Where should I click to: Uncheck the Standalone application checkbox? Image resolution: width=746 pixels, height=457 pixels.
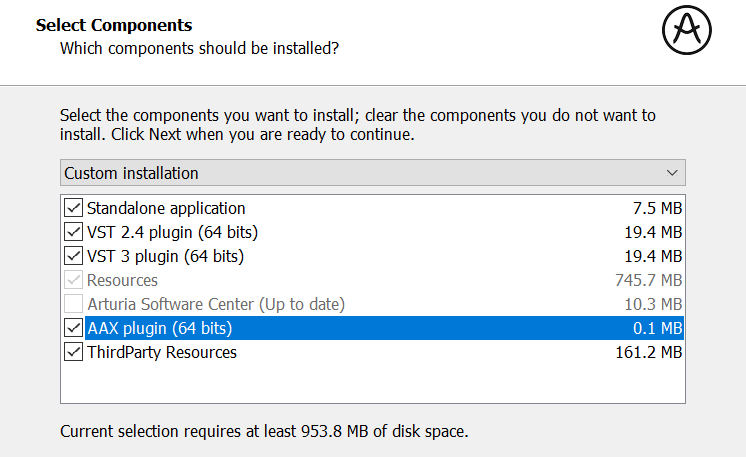pos(73,208)
